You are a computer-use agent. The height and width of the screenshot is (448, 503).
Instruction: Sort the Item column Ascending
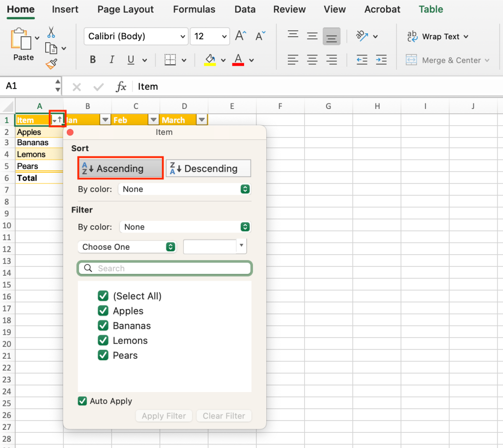click(x=120, y=168)
